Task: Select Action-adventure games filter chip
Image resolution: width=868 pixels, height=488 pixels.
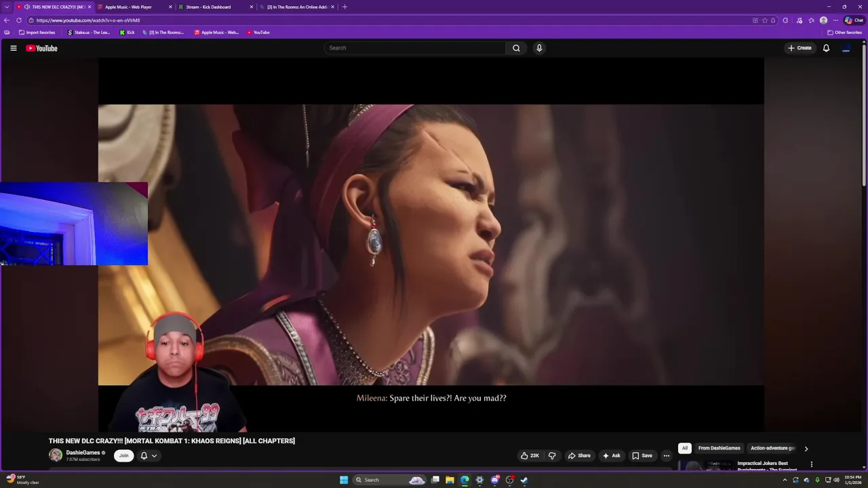Action: coord(772,448)
